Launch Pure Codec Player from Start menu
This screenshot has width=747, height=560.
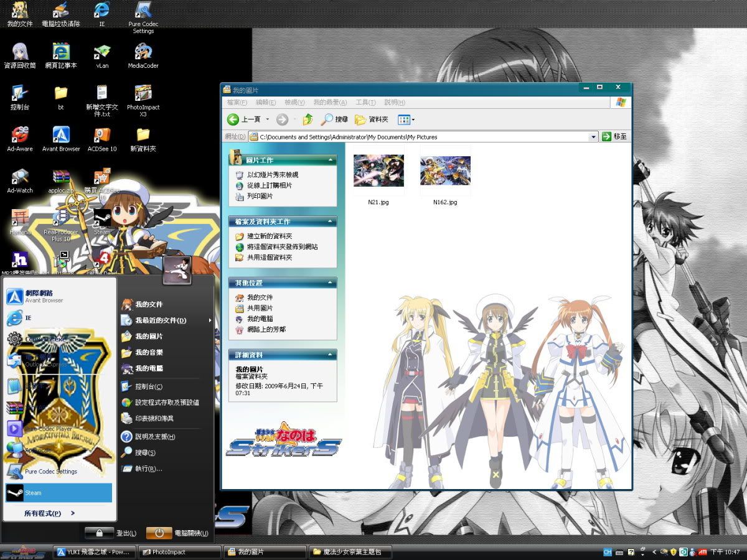coord(41,429)
